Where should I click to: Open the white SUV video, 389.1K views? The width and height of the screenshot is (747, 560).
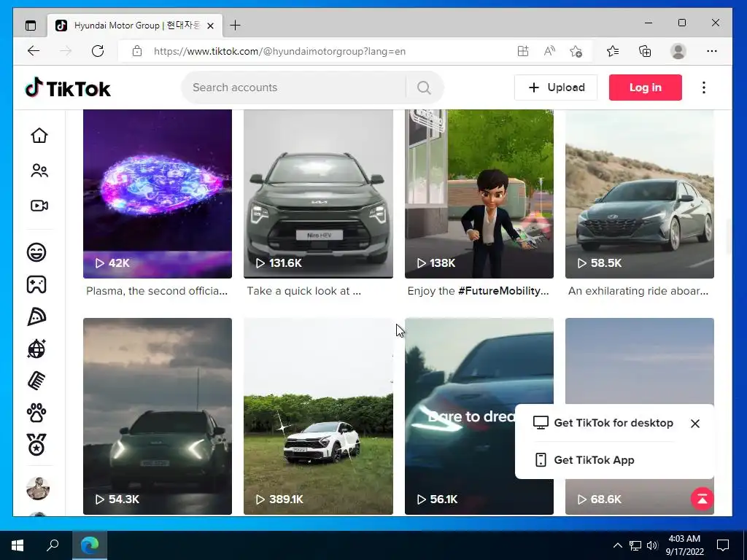(x=318, y=416)
